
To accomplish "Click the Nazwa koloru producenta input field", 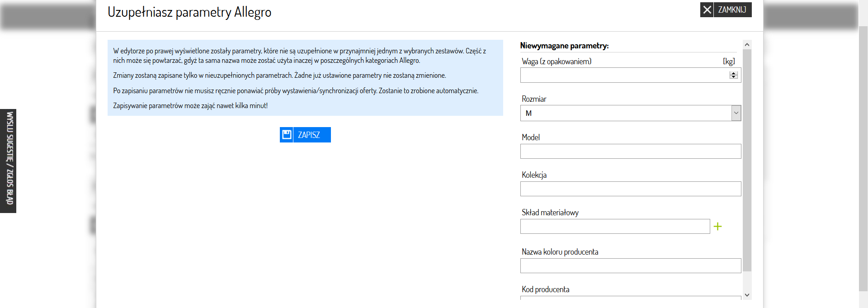I will pos(631,265).
